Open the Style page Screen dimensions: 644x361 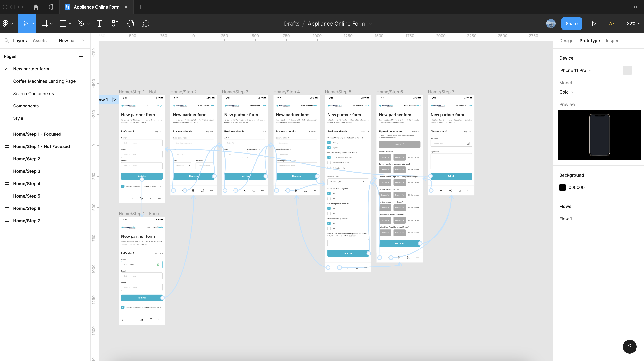tap(18, 118)
